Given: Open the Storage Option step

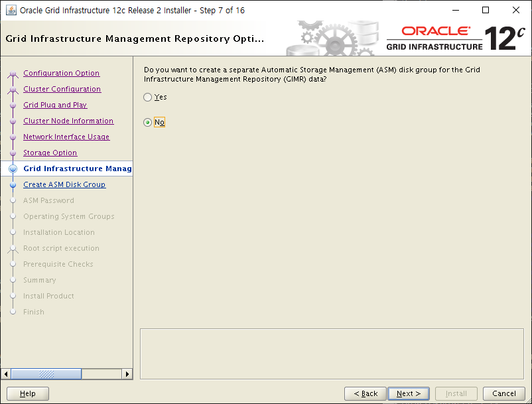Looking at the screenshot, I should point(50,153).
